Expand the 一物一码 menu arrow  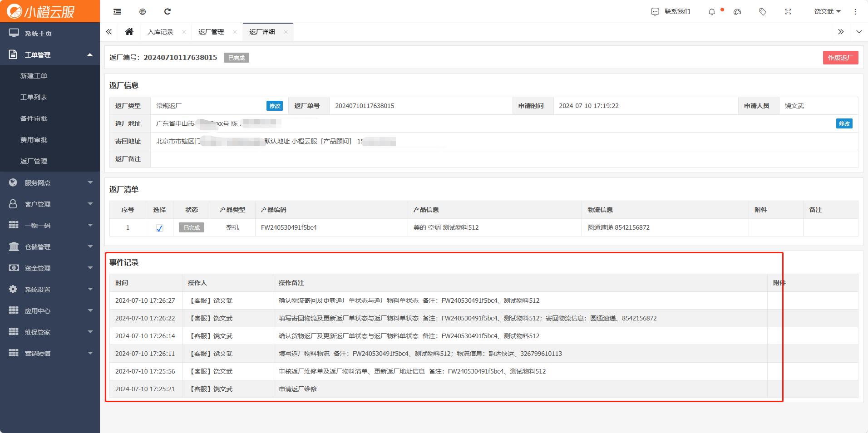click(90, 225)
